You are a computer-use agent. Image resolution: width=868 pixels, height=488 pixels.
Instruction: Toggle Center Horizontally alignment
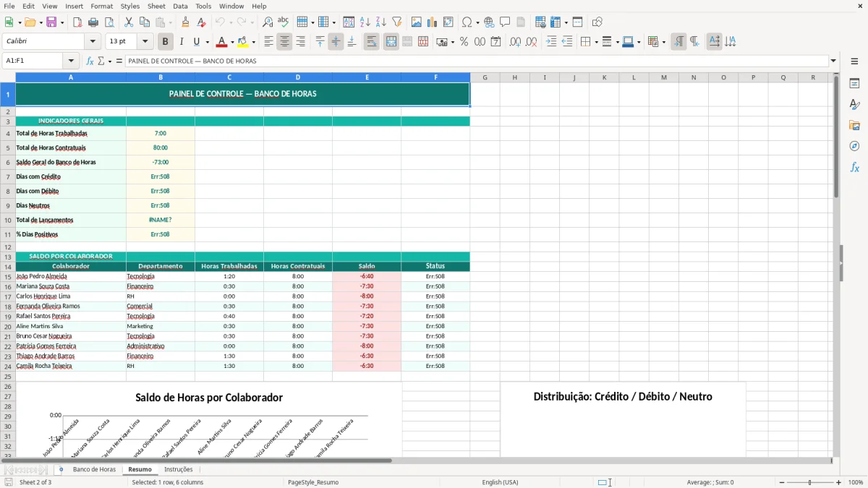284,42
